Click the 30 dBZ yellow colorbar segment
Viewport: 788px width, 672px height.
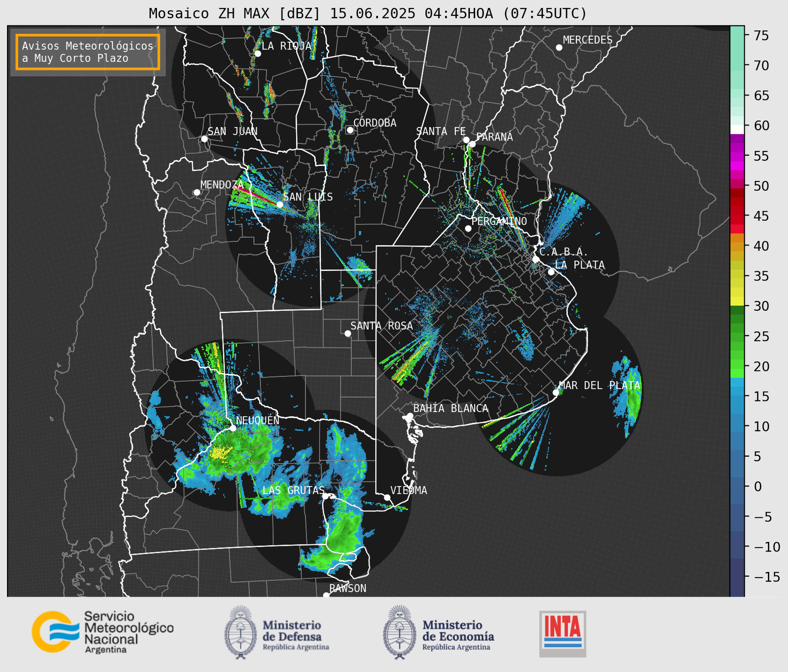[x=737, y=302]
